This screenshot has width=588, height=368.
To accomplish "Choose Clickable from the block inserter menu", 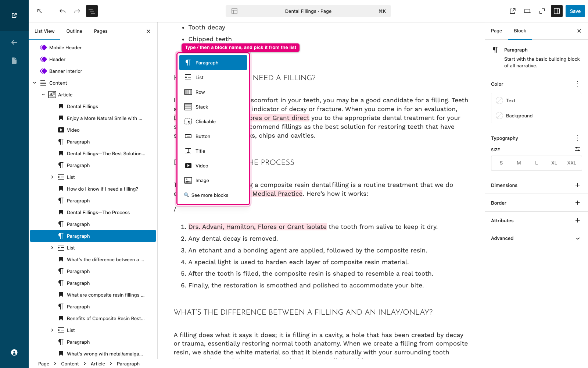I will (x=213, y=121).
